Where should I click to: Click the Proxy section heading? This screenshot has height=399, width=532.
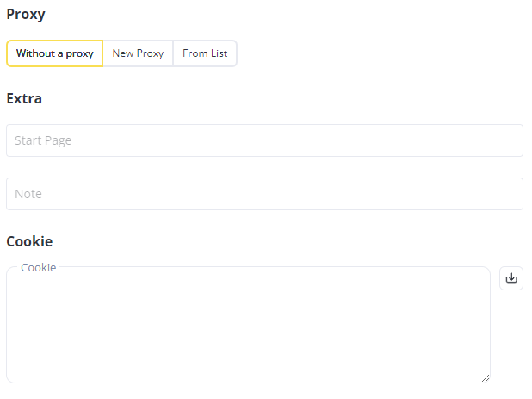[26, 15]
